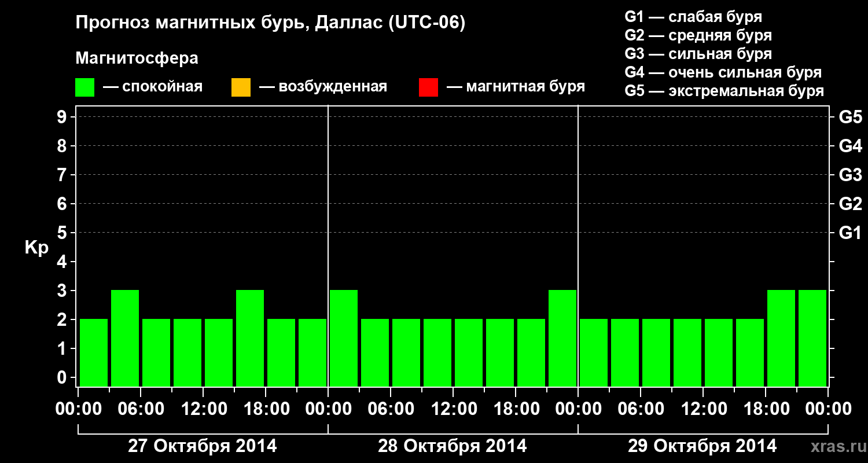Click the '12:00' time label under 28 Октября
This screenshot has width=868, height=463.
[x=453, y=409]
